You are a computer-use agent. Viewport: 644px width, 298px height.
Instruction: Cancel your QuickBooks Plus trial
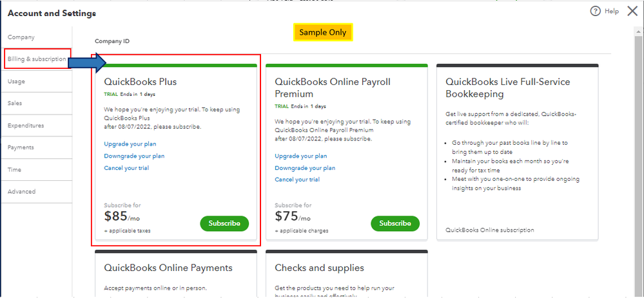(x=126, y=168)
